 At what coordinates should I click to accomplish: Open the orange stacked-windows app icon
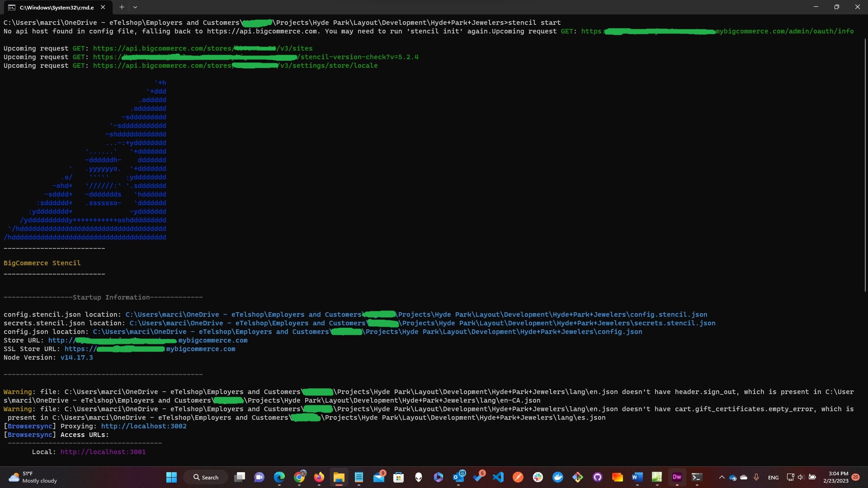(x=618, y=477)
